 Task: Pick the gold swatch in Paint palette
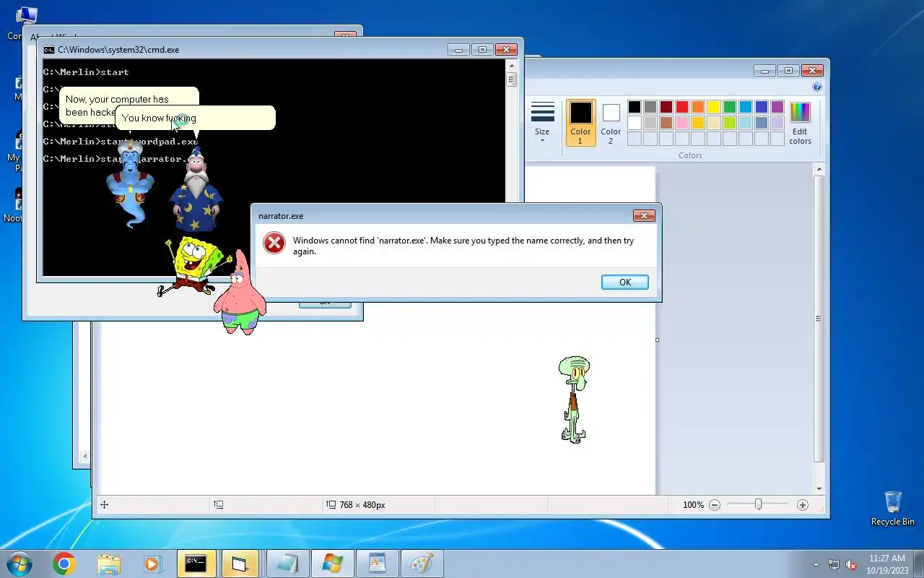(x=698, y=123)
